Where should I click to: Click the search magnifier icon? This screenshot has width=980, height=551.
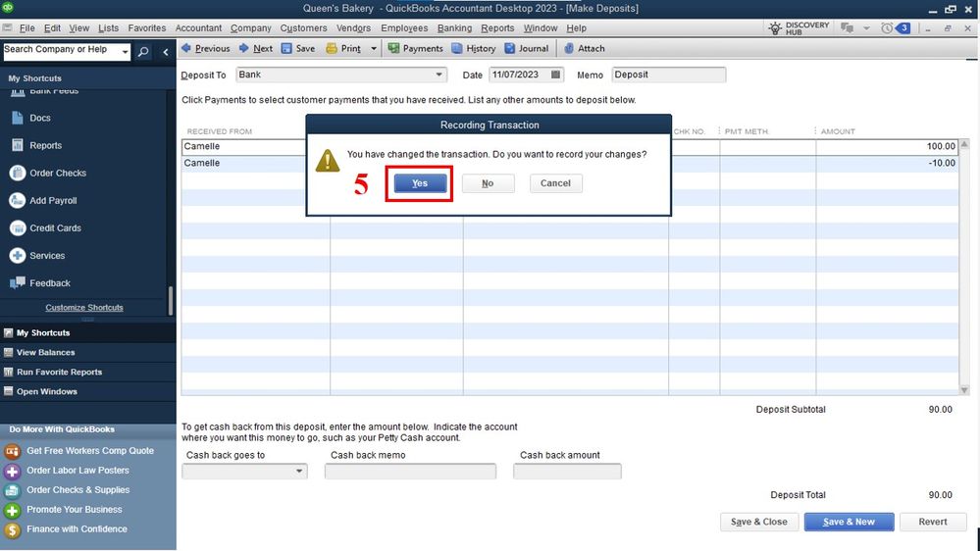[143, 52]
